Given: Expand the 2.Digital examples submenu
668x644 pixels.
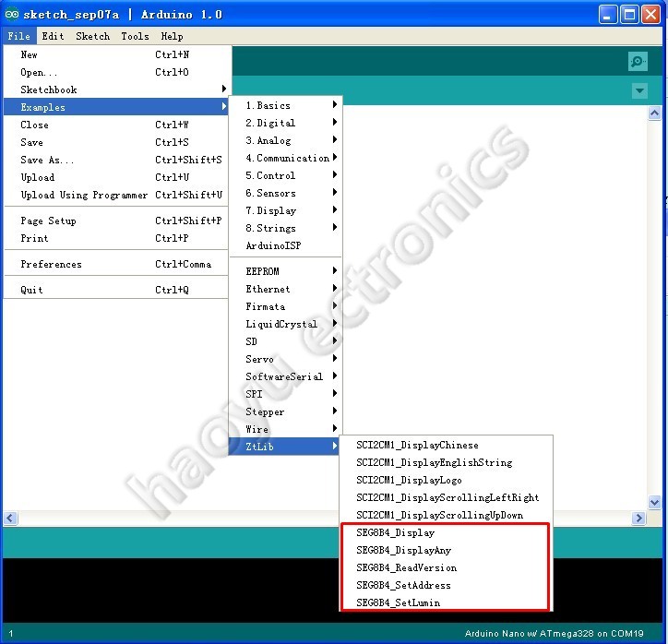Looking at the screenshot, I should 285,123.
